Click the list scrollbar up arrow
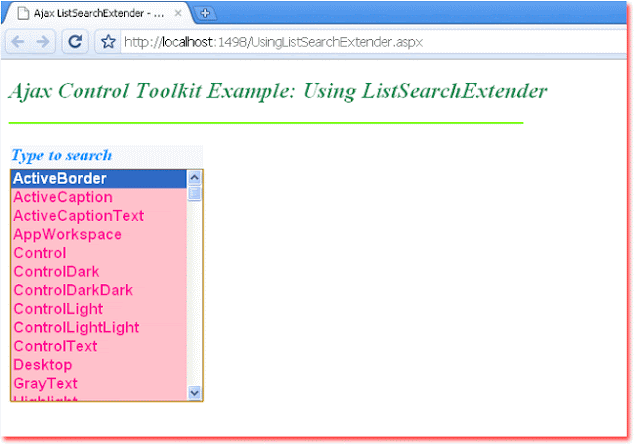640x445 pixels. point(194,178)
